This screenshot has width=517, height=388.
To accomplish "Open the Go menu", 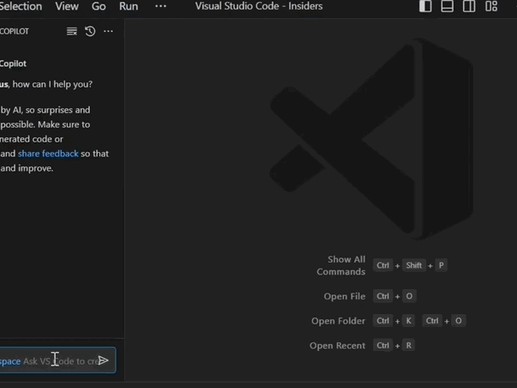I will 99,6.
